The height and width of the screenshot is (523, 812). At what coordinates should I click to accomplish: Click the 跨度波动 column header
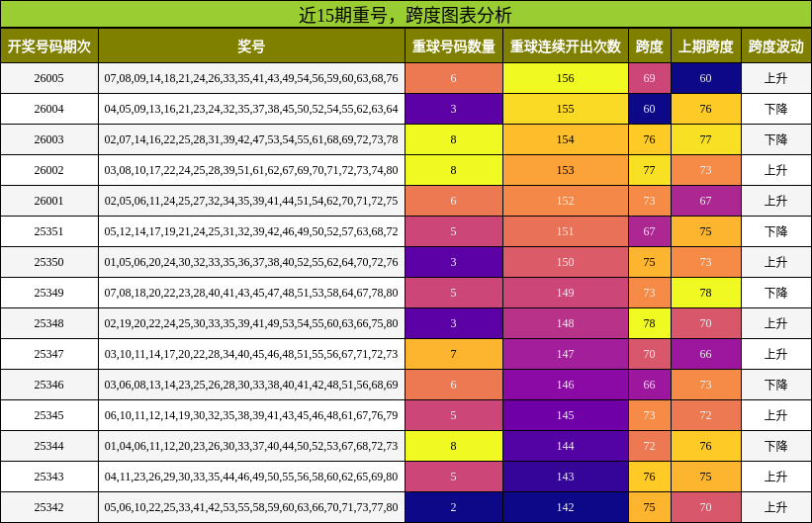click(x=776, y=46)
